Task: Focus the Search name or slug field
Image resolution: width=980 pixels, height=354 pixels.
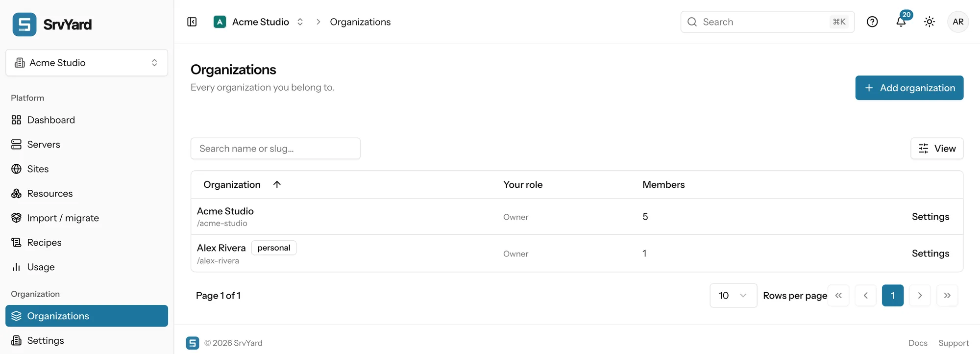Action: pyautogui.click(x=275, y=149)
